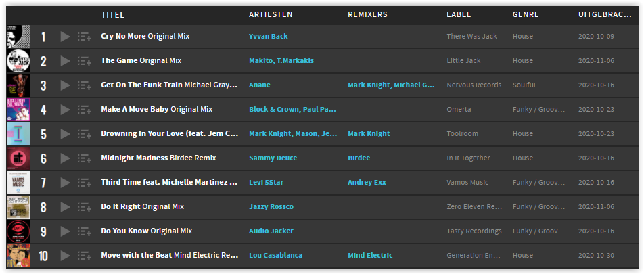Viewport: 644px width, 274px height.
Task: Open Nervous Records label
Action: 474,85
